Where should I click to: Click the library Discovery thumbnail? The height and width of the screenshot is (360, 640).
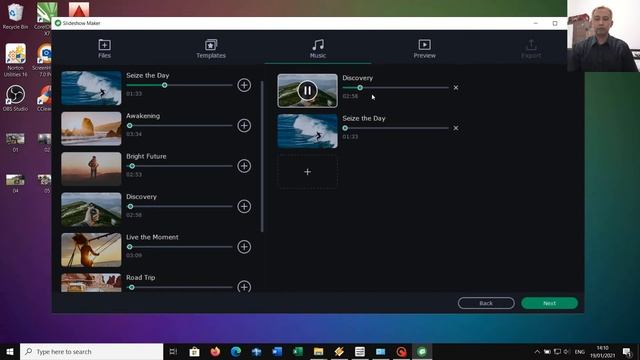(x=91, y=209)
